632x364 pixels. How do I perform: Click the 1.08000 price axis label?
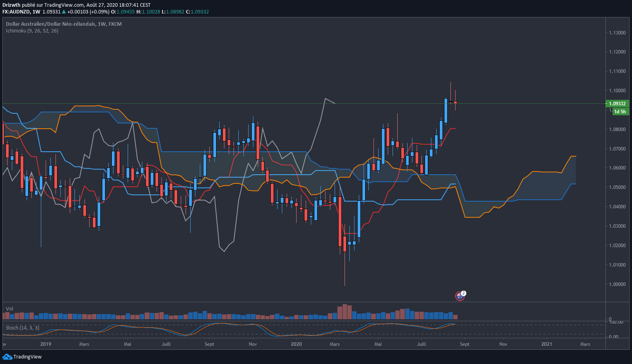click(617, 130)
